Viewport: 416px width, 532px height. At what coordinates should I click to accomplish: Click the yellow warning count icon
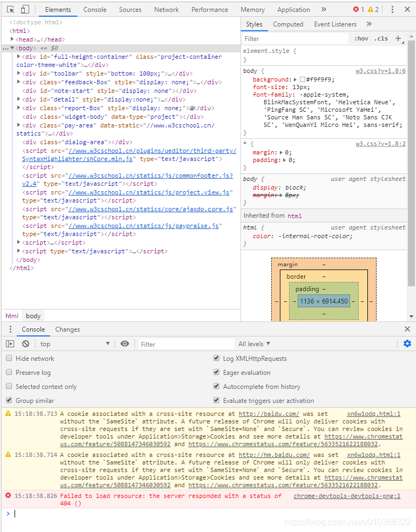(371, 10)
